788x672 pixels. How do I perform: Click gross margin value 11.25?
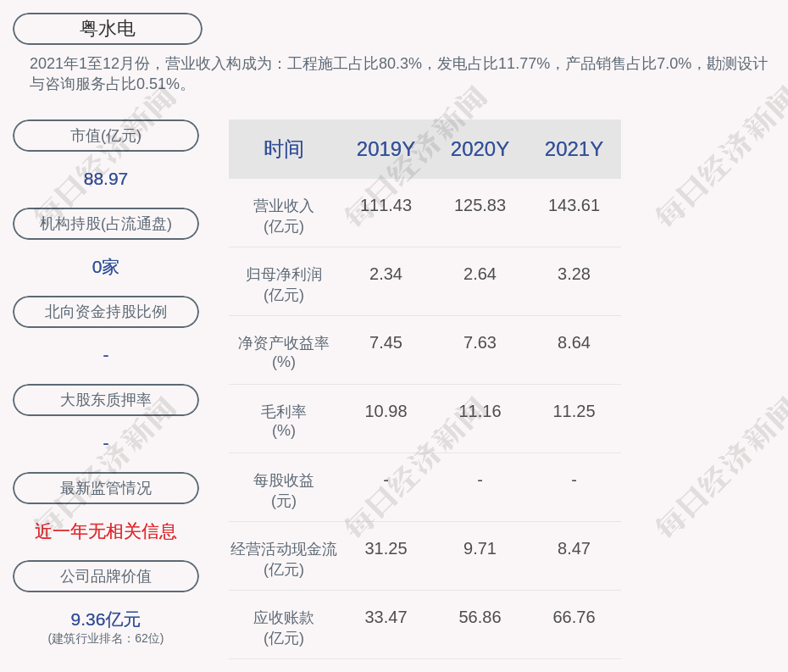pyautogui.click(x=574, y=411)
